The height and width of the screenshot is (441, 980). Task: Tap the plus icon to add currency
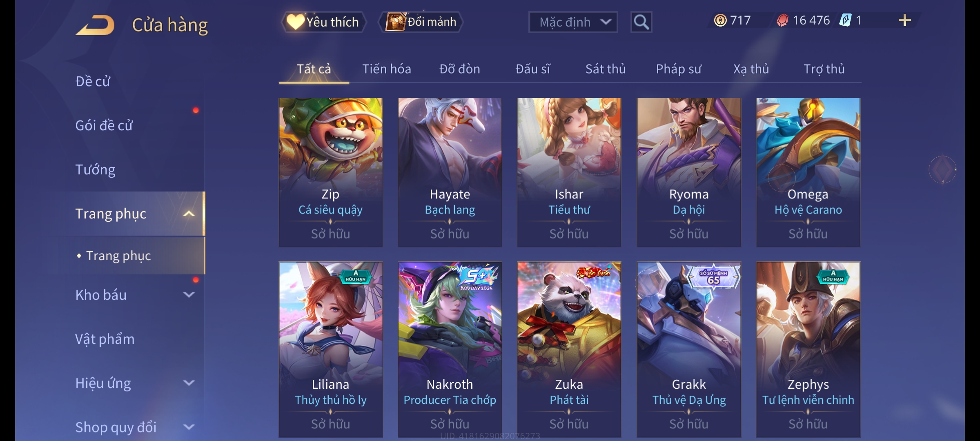pos(905,20)
